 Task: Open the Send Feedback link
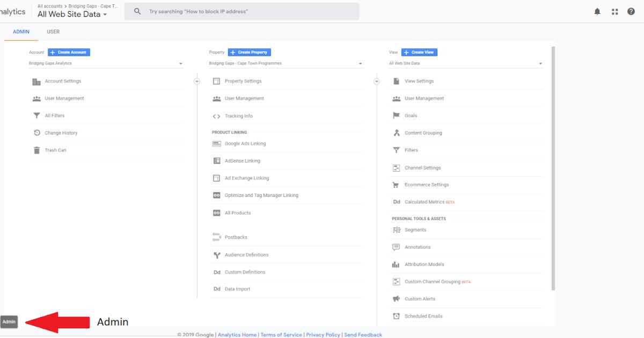(363, 334)
